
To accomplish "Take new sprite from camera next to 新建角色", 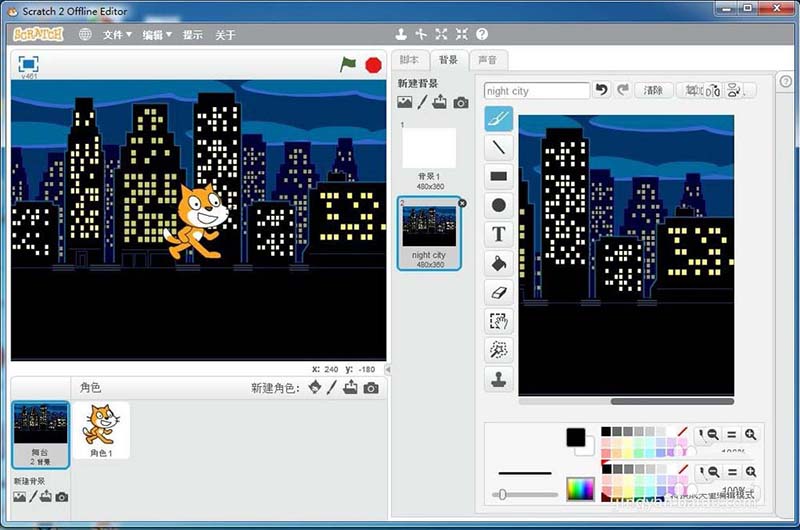I will [x=371, y=388].
